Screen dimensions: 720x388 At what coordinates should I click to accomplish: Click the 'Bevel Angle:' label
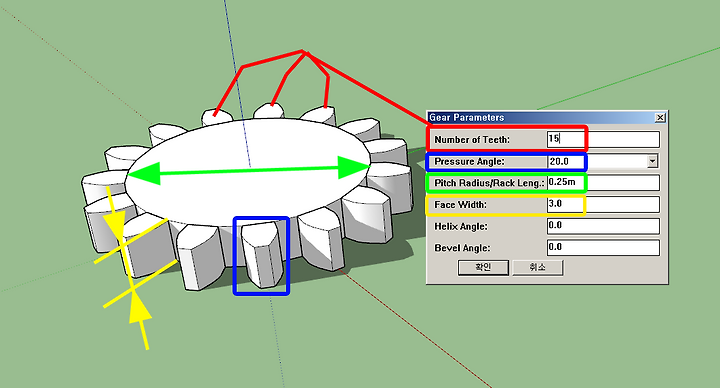click(x=462, y=248)
